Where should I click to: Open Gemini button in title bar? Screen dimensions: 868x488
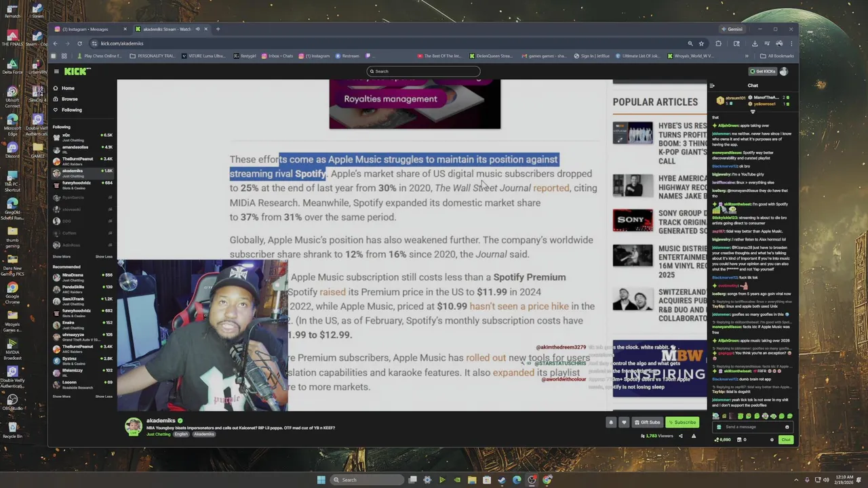pos(732,29)
